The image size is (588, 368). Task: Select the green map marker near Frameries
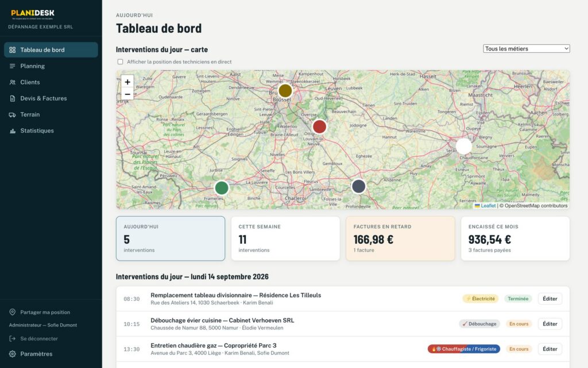point(222,188)
